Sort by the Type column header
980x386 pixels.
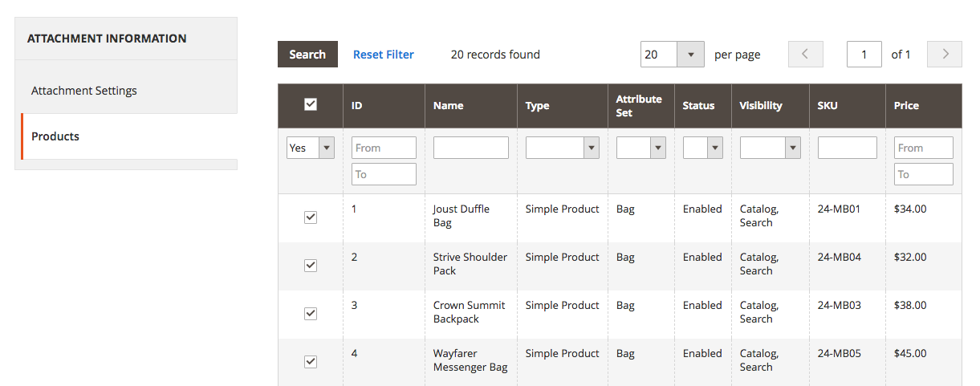[x=562, y=106]
